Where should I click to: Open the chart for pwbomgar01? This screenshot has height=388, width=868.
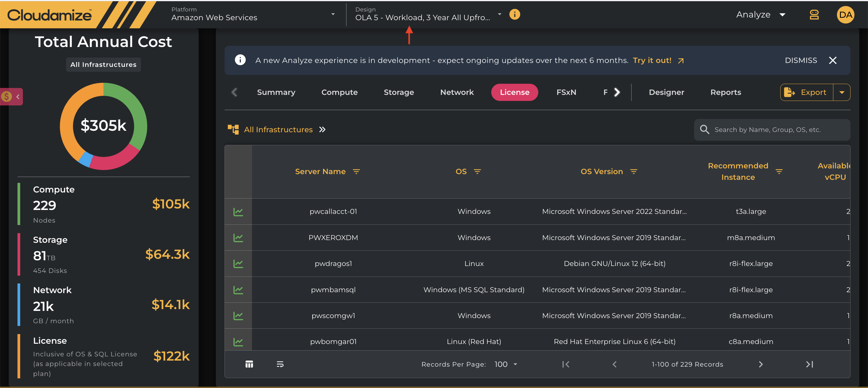[x=238, y=342]
